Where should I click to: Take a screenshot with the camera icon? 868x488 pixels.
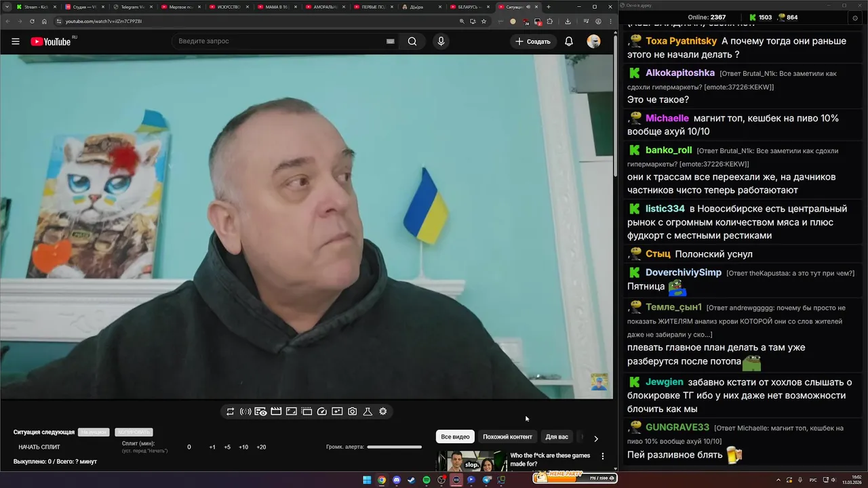[x=353, y=411]
